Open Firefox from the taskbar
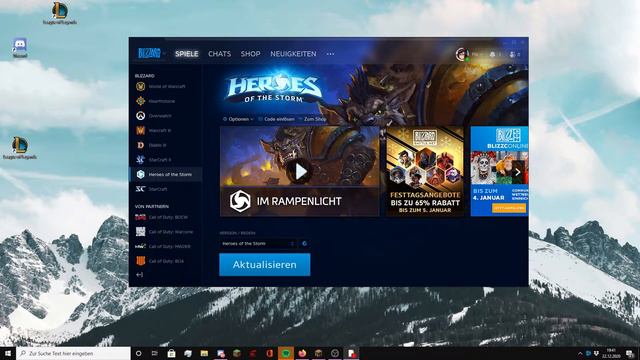This screenshot has width=640, height=360. pyautogui.click(x=302, y=353)
